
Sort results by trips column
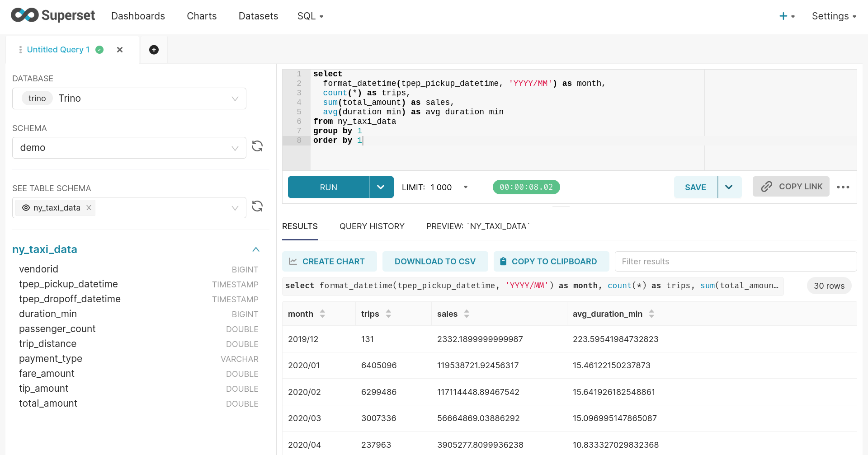click(x=388, y=314)
